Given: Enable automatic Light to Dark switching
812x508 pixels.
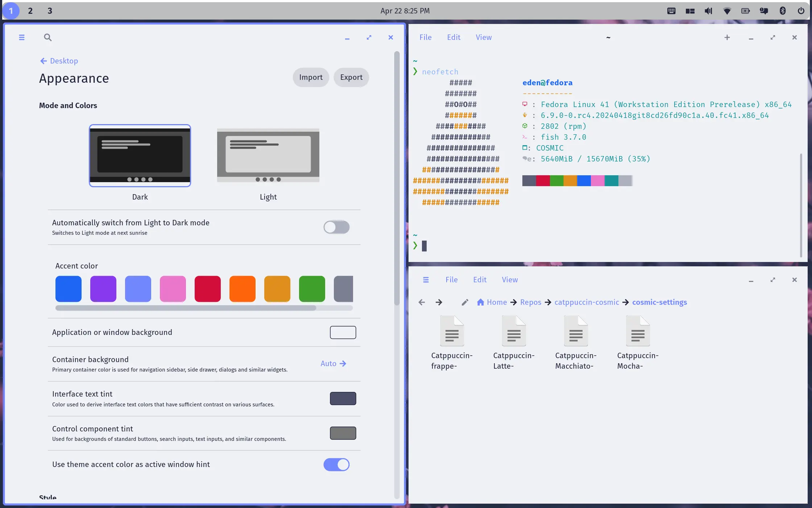Looking at the screenshot, I should coord(336,227).
